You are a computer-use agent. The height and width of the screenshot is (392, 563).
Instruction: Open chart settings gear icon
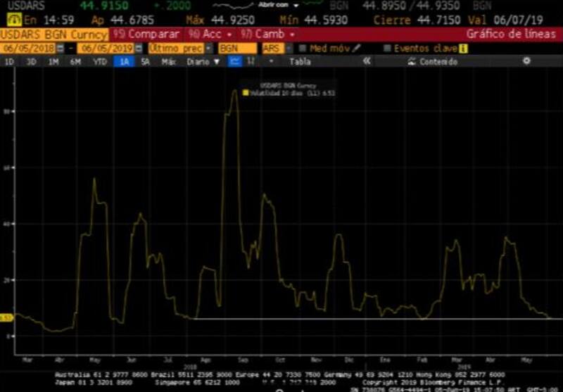(x=526, y=62)
